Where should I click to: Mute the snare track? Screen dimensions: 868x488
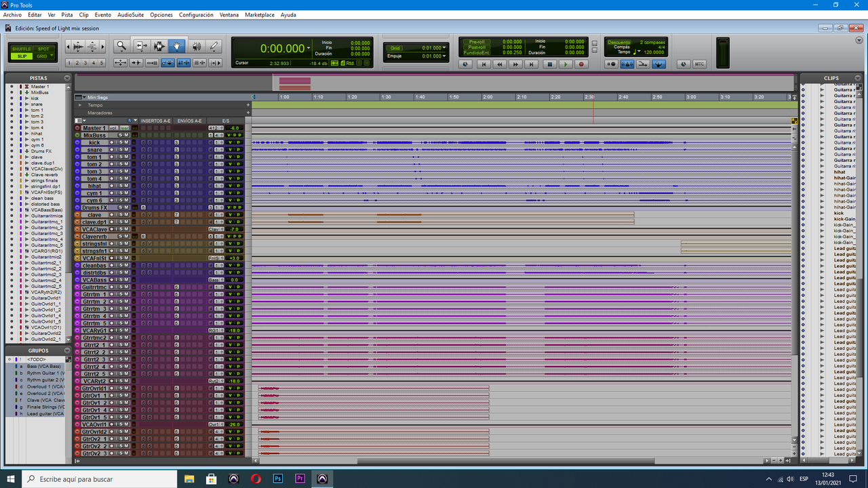coord(126,150)
